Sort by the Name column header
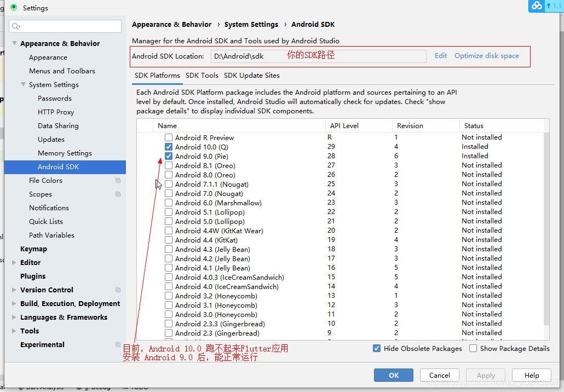This screenshot has height=392, width=564. [x=239, y=125]
